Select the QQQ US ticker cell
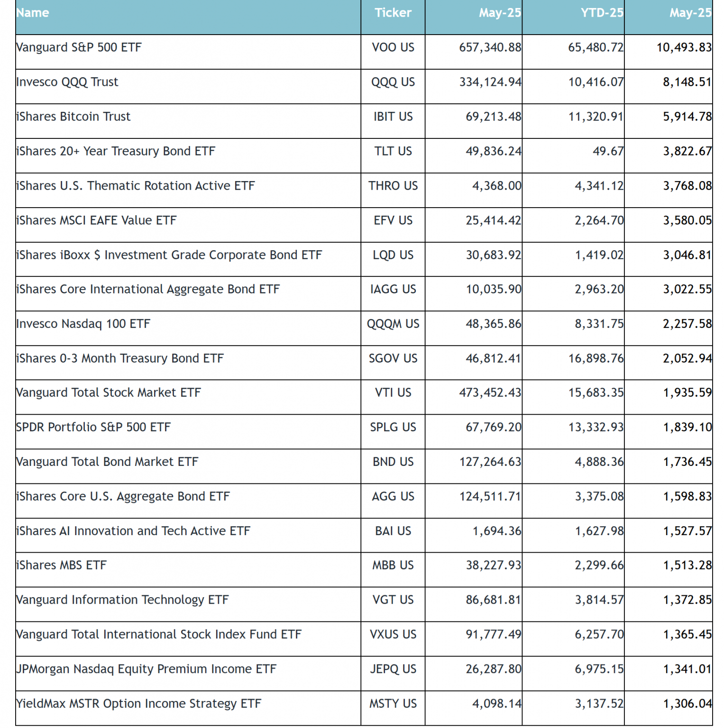Image resolution: width=724 pixels, height=728 pixels. [x=393, y=82]
